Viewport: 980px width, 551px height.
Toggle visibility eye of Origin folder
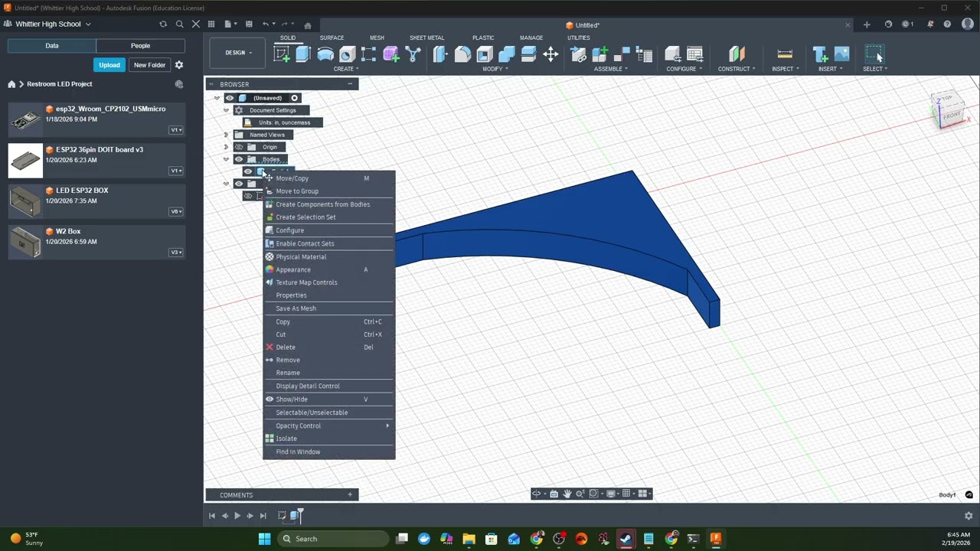[239, 147]
